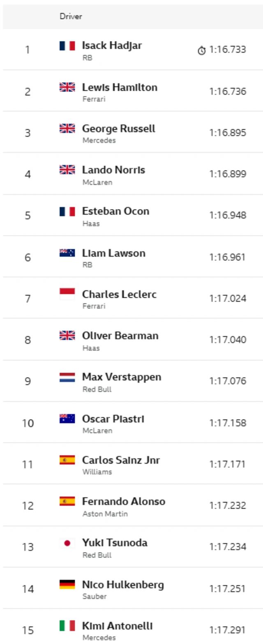
Task: Click the Aston Martin team label
Action: (x=105, y=513)
